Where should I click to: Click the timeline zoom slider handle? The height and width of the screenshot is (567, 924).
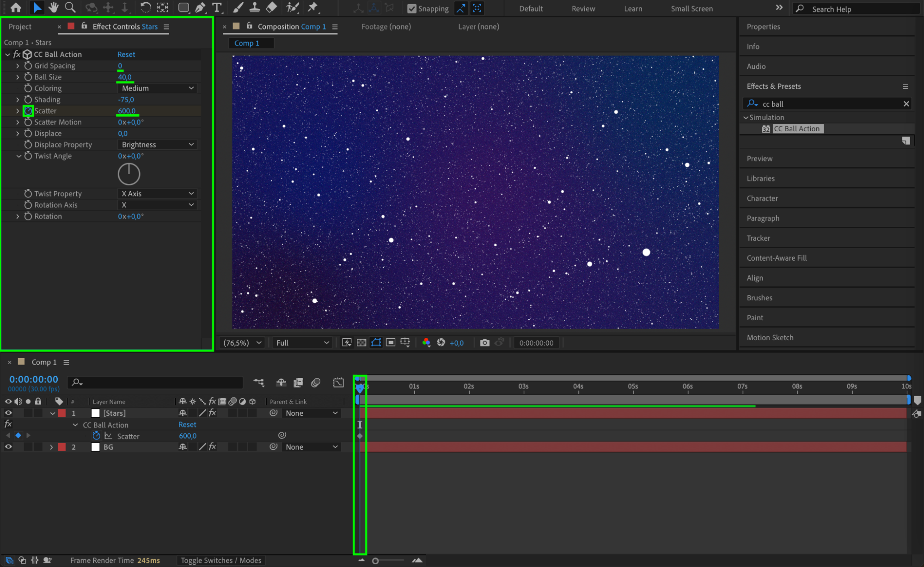click(x=375, y=561)
